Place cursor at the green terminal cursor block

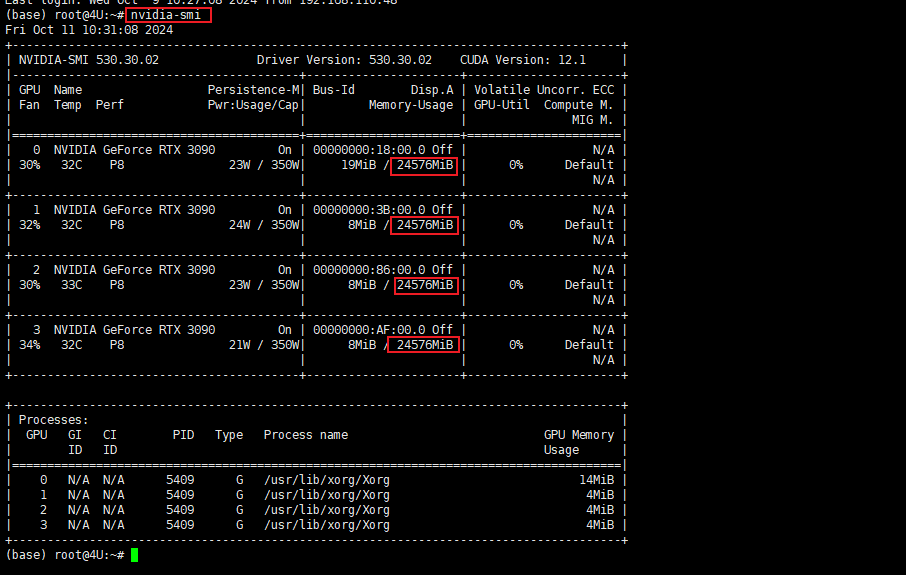(135, 555)
